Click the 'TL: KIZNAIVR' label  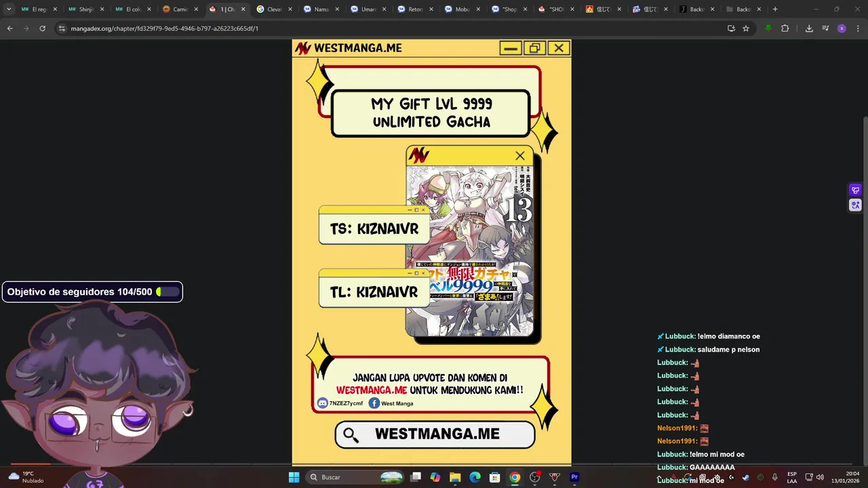tap(374, 292)
